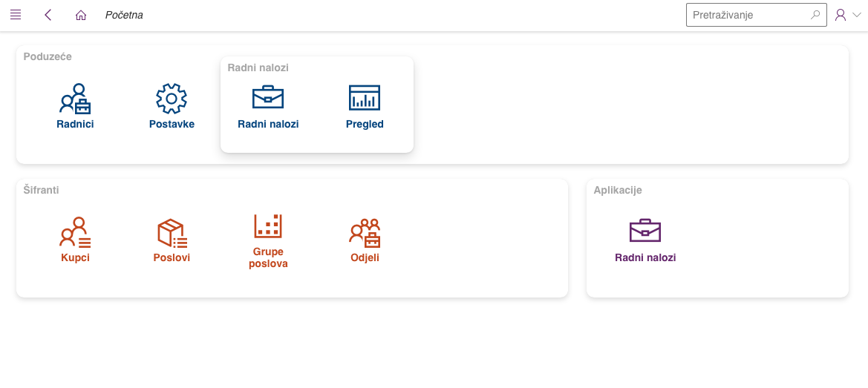Open the Radnici workers icon
The image size is (868, 388).
(75, 99)
